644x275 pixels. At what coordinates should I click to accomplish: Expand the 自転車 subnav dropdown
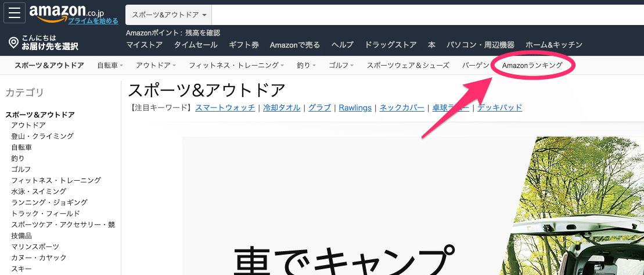coord(110,65)
